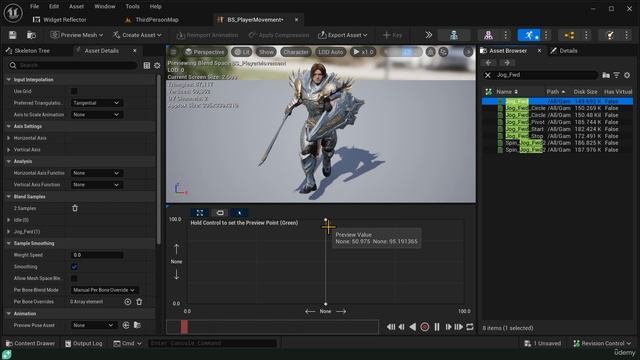Click Create Asset button
Viewport: 640px width, 360px height.
pyautogui.click(x=137, y=35)
